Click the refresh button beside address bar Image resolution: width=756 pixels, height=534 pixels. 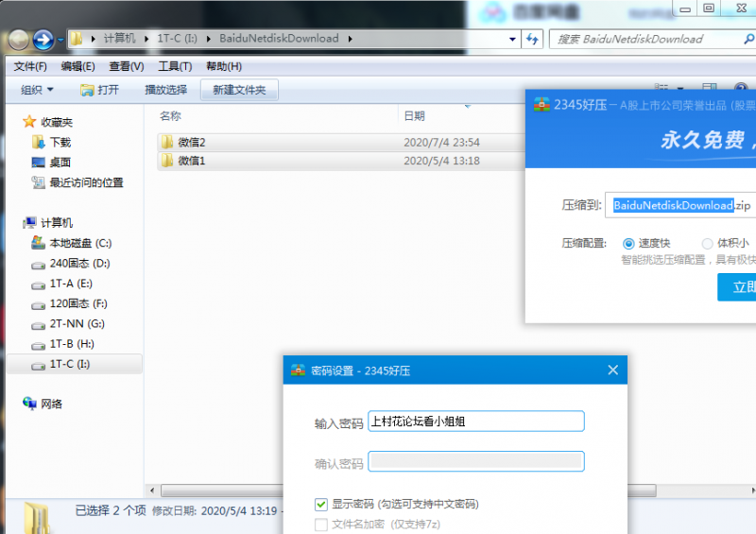[532, 39]
